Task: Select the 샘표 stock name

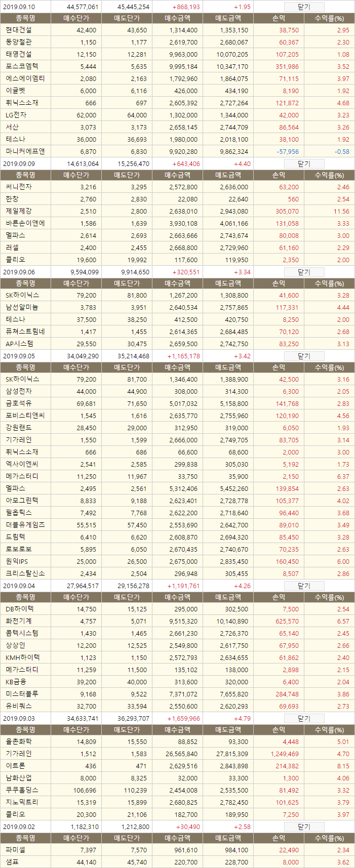Action: click(12, 862)
